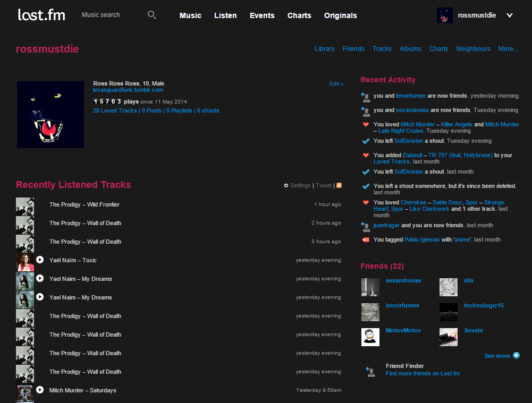Click MotovMotov's avatar thumbnail
The height and width of the screenshot is (403, 532).
pos(370,337)
